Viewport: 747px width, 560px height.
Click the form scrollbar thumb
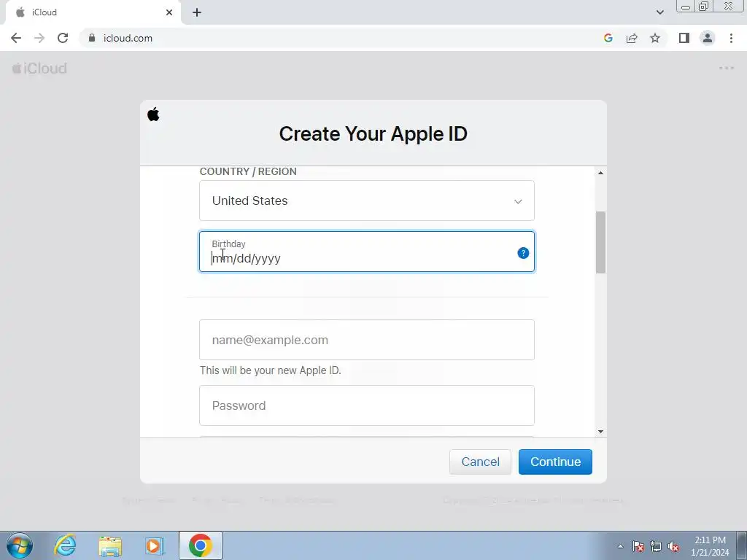tap(600, 242)
